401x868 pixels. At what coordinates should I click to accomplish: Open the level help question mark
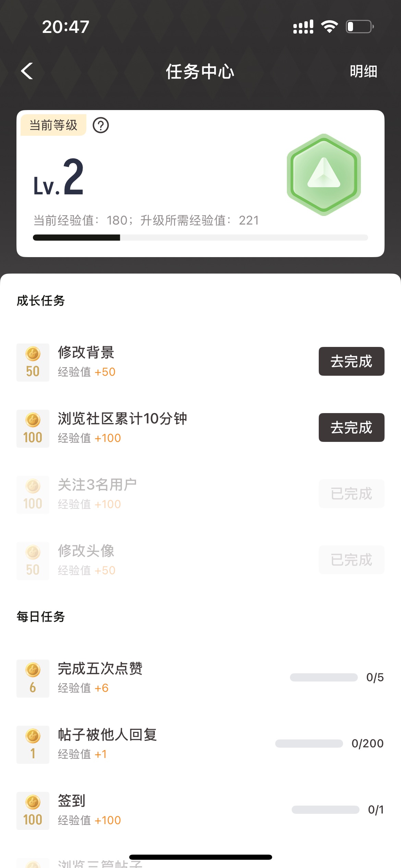coord(101,125)
